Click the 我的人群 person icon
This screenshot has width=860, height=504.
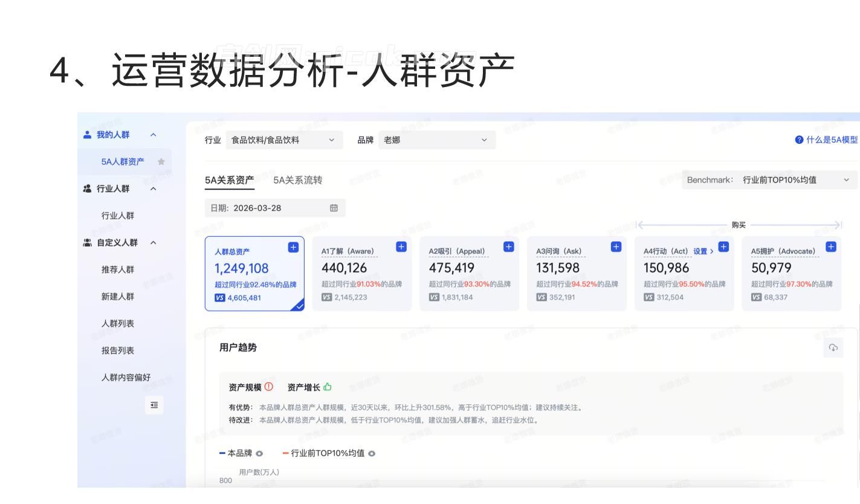pos(88,135)
